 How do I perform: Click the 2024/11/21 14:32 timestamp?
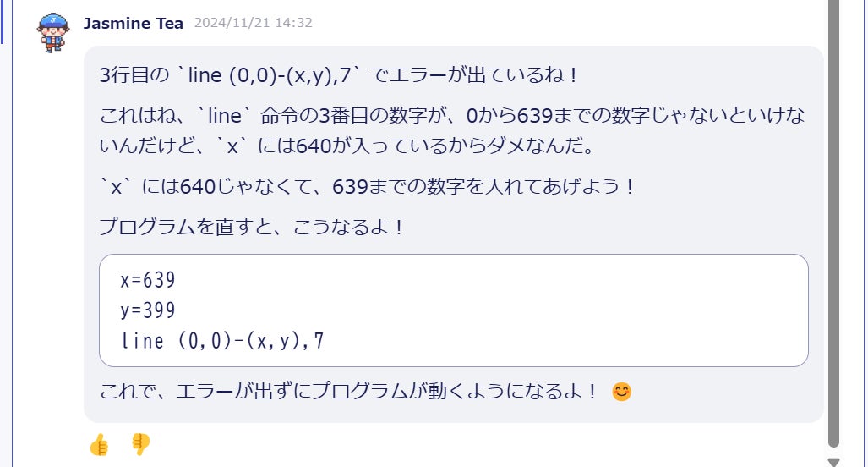pos(253,23)
